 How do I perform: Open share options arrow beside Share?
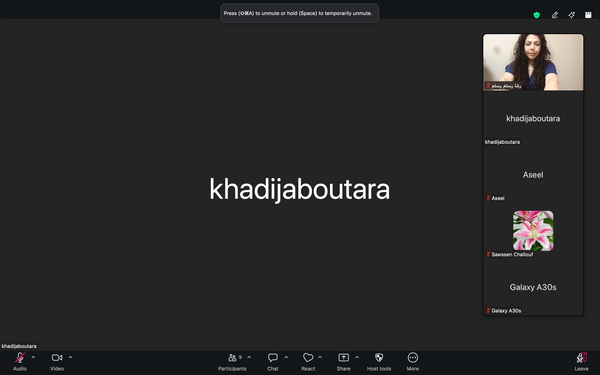click(x=357, y=357)
